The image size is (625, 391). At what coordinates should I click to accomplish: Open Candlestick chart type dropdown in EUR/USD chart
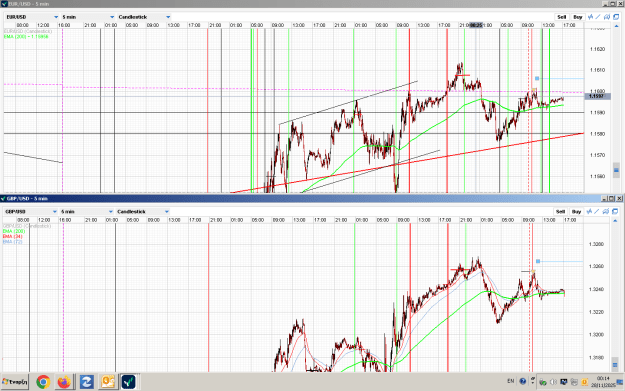tap(144, 17)
